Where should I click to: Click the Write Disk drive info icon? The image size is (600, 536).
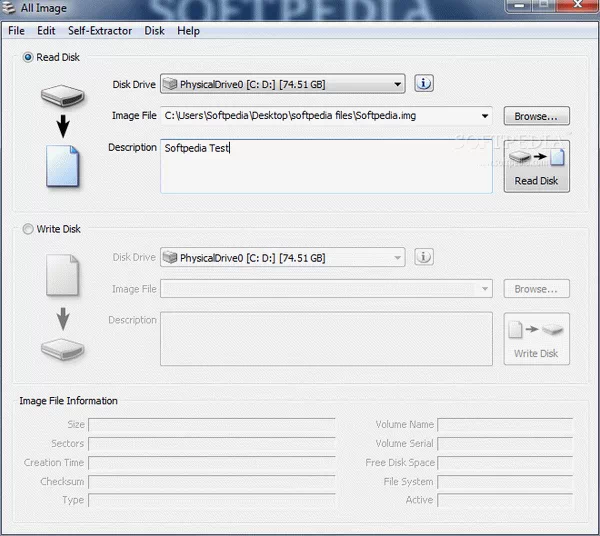pos(424,257)
